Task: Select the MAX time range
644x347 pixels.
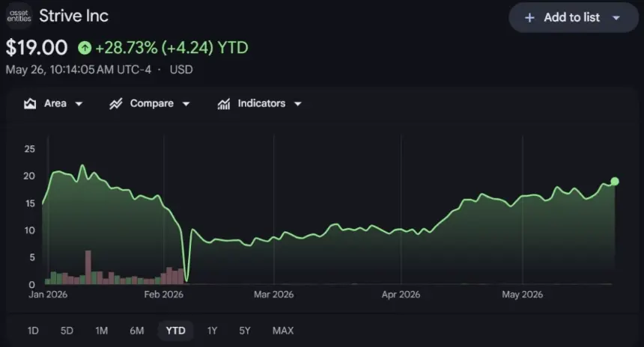Action: coord(283,331)
